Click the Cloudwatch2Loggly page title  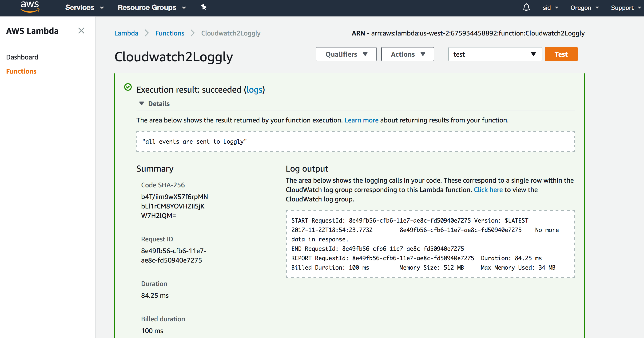(x=174, y=57)
